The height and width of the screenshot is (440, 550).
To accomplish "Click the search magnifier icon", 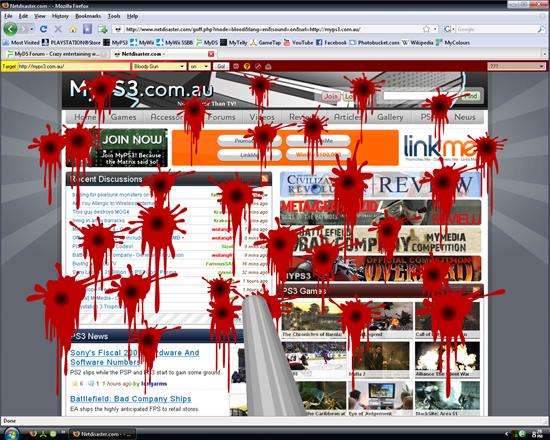I will pyautogui.click(x=541, y=29).
